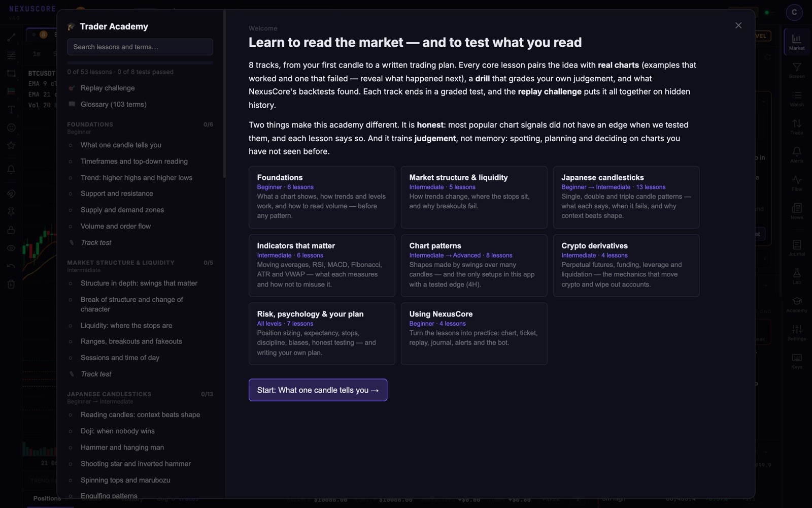
Task: Open Glossary (103 terms)
Action: (x=140, y=104)
